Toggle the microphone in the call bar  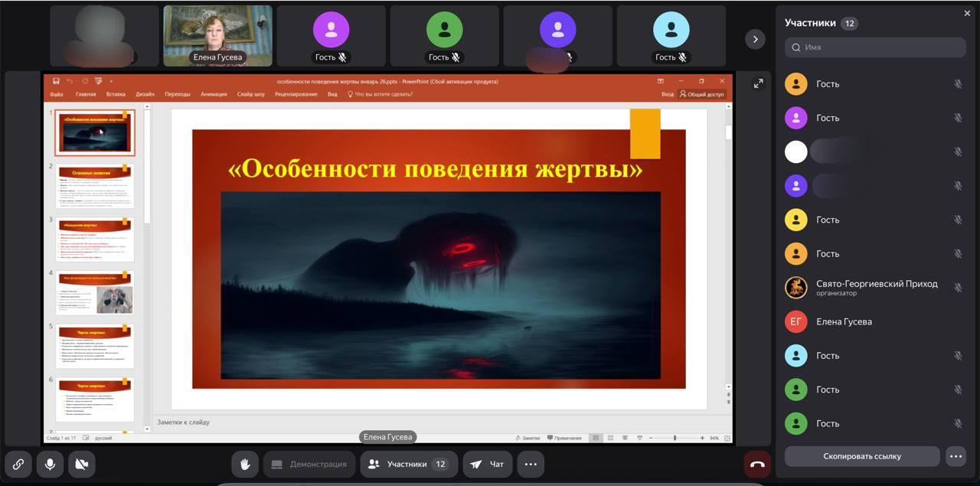pos(50,464)
